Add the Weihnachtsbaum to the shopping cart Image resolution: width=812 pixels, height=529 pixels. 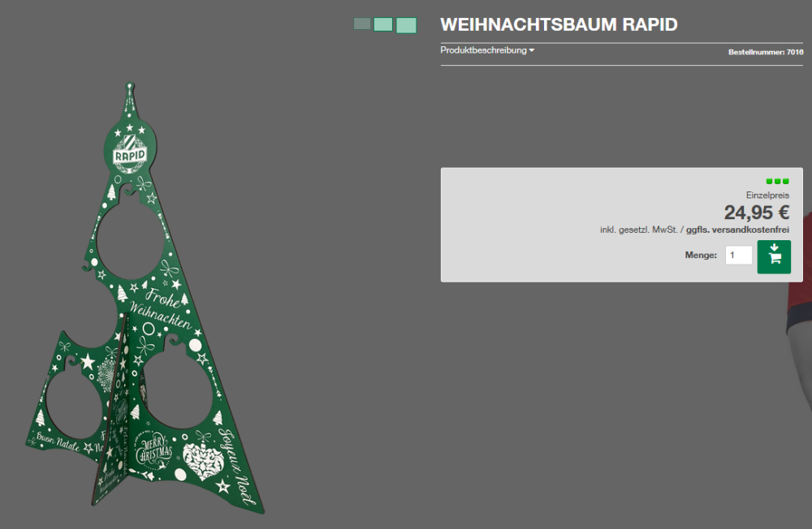coord(774,256)
